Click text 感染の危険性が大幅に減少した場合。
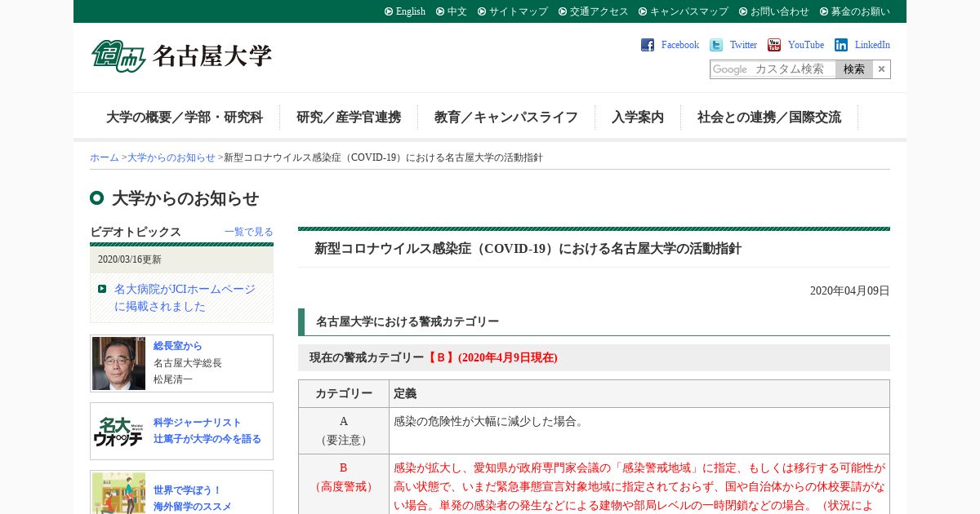980x514 pixels. 489,421
